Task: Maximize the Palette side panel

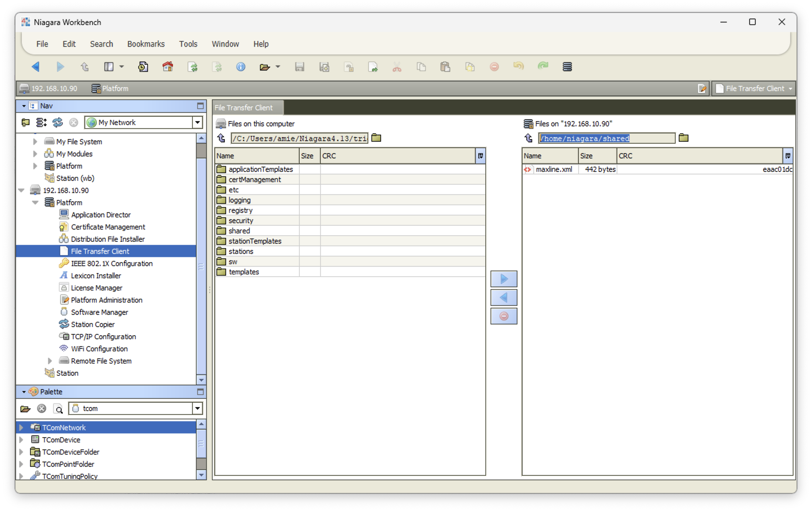Action: pyautogui.click(x=200, y=391)
